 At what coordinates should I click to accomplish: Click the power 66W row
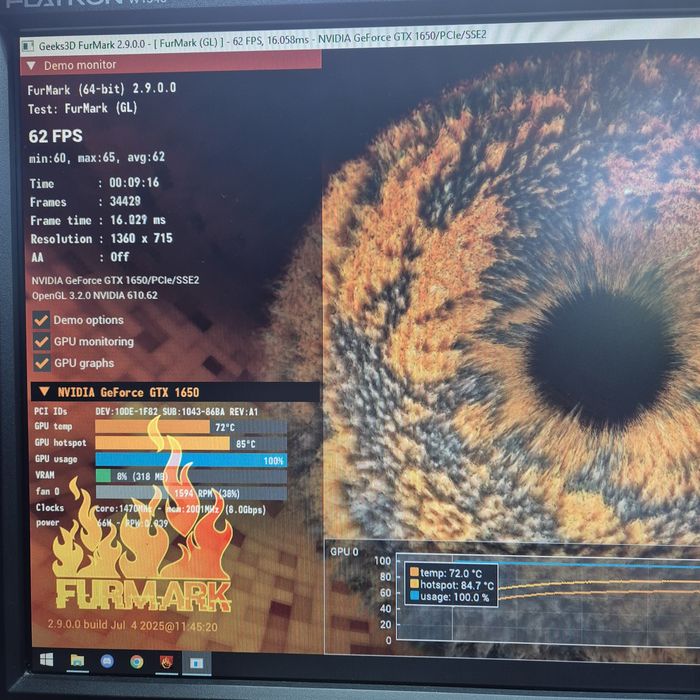coord(102,523)
